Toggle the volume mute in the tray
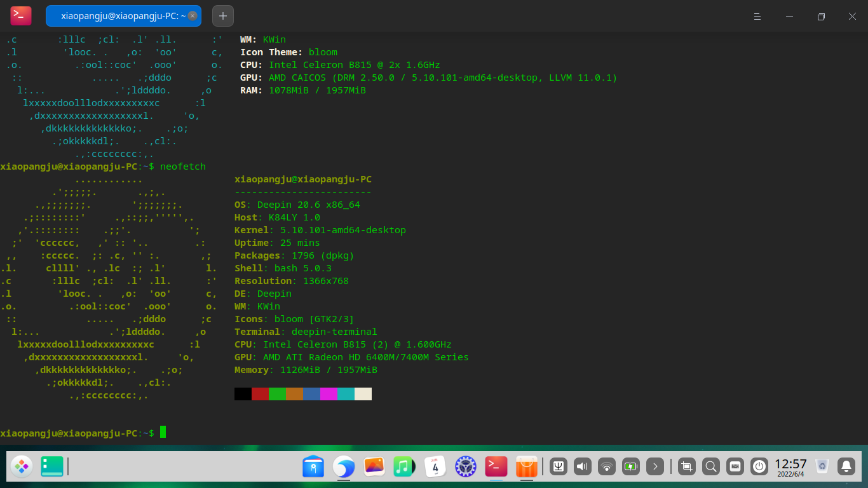The width and height of the screenshot is (868, 488). tap(581, 466)
